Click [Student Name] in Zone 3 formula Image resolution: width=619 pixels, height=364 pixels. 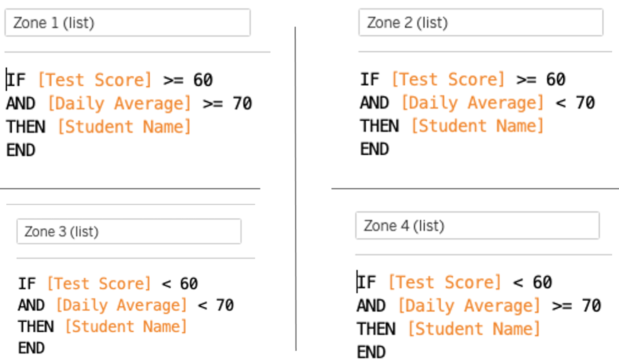[x=126, y=326]
